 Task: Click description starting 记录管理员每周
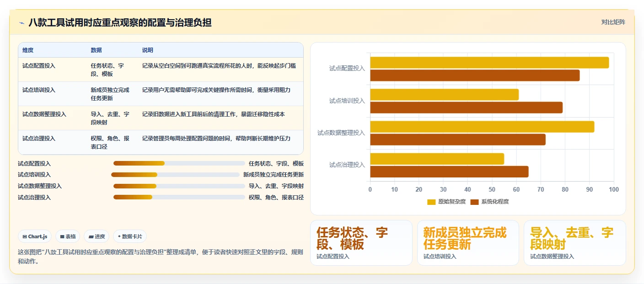[x=216, y=139]
